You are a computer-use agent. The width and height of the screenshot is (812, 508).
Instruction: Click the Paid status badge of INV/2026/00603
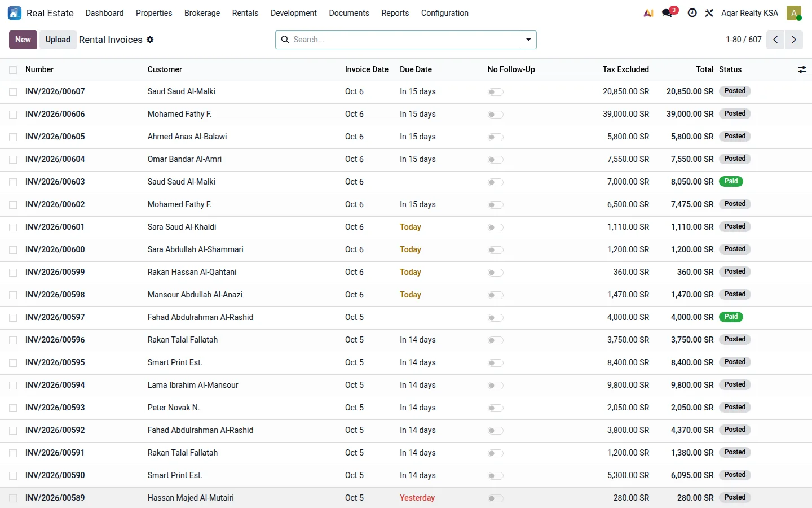[x=731, y=181]
